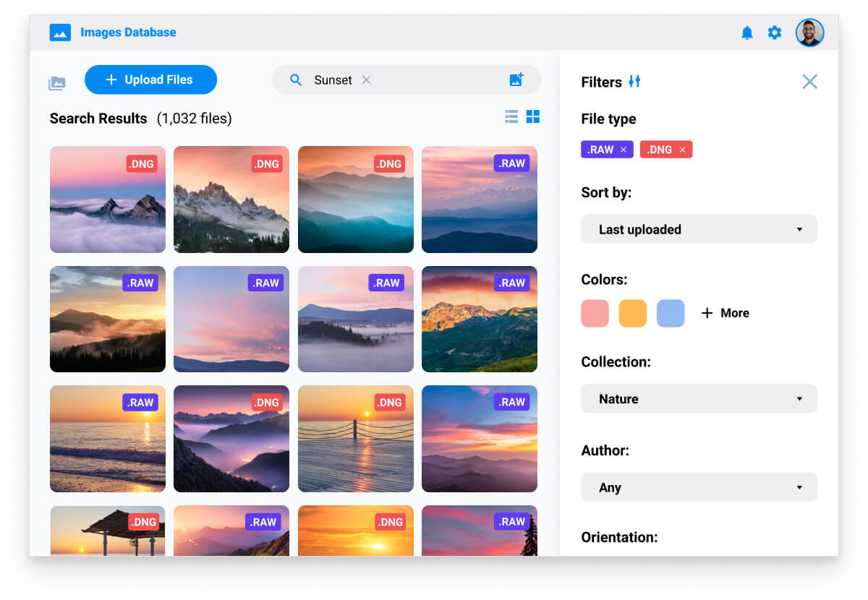Click More to add colors

tap(726, 313)
